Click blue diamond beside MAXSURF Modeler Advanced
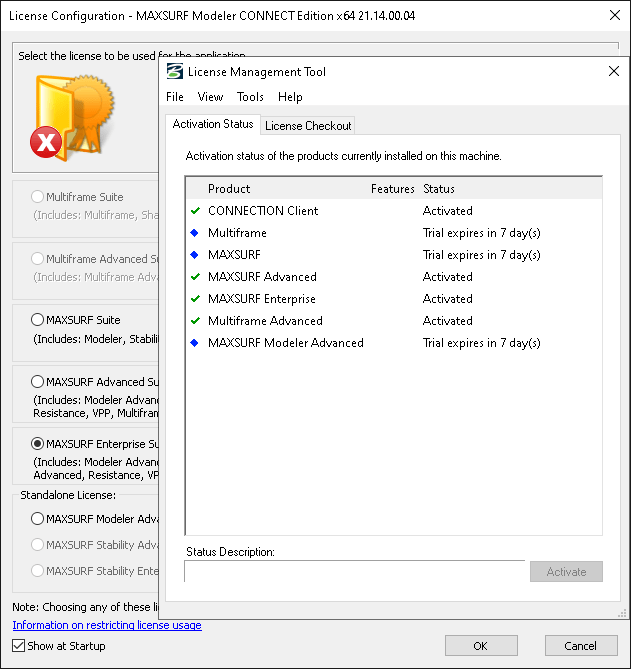This screenshot has height=669, width=631. click(x=196, y=343)
